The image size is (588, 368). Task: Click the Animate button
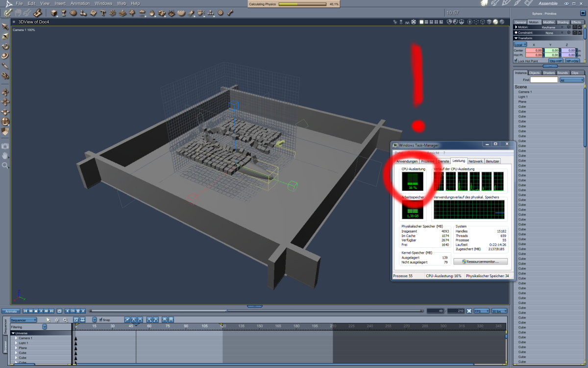tap(11, 311)
